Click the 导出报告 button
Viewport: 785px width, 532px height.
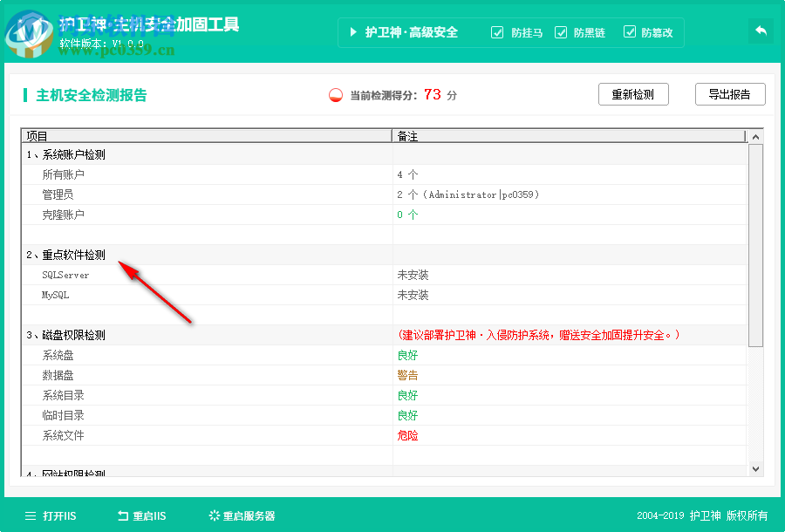coord(730,94)
